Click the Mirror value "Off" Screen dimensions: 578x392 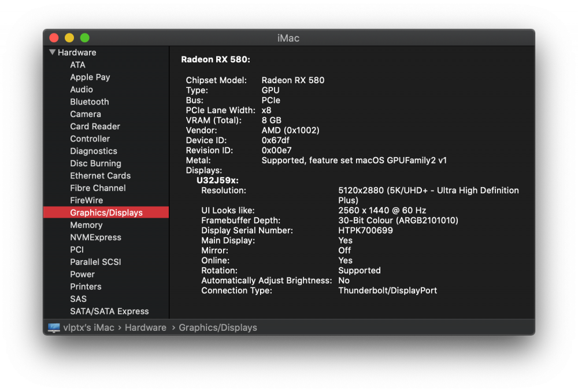coord(344,251)
